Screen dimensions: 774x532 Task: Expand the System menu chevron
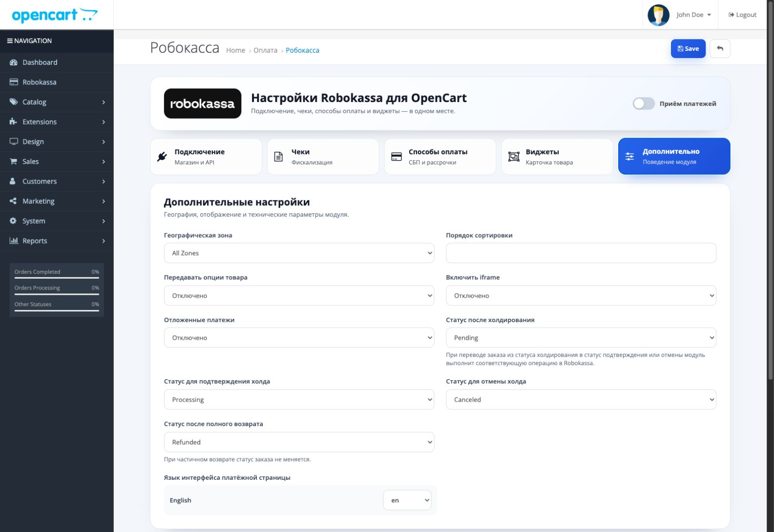[x=104, y=221]
